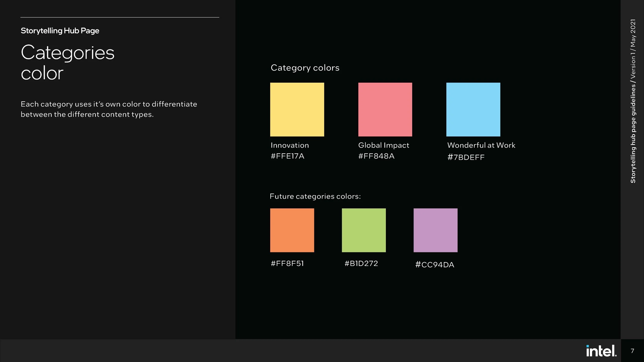
Task: Select the pink Global Impact swatch
Action: click(x=385, y=109)
